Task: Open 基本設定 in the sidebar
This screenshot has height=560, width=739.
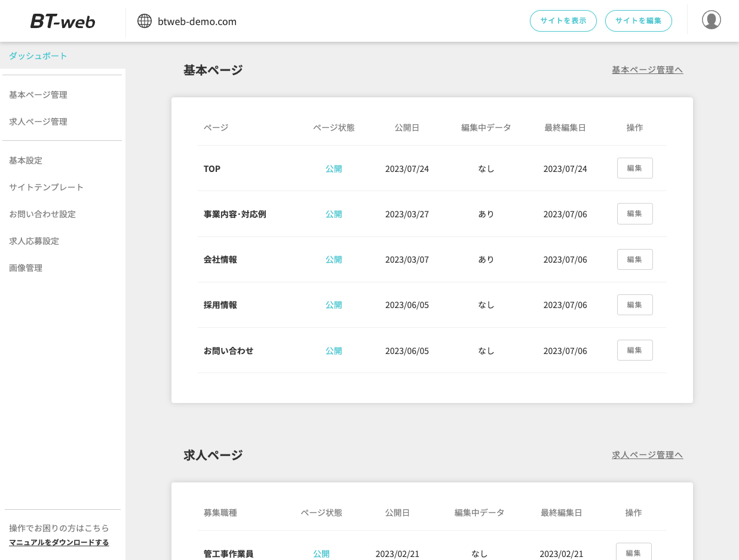Action: [x=26, y=161]
